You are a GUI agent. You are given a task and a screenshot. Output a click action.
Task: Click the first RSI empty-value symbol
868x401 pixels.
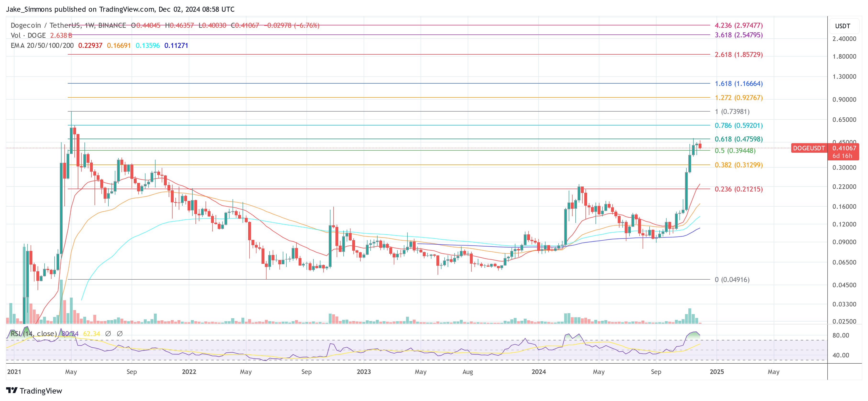pyautogui.click(x=108, y=333)
